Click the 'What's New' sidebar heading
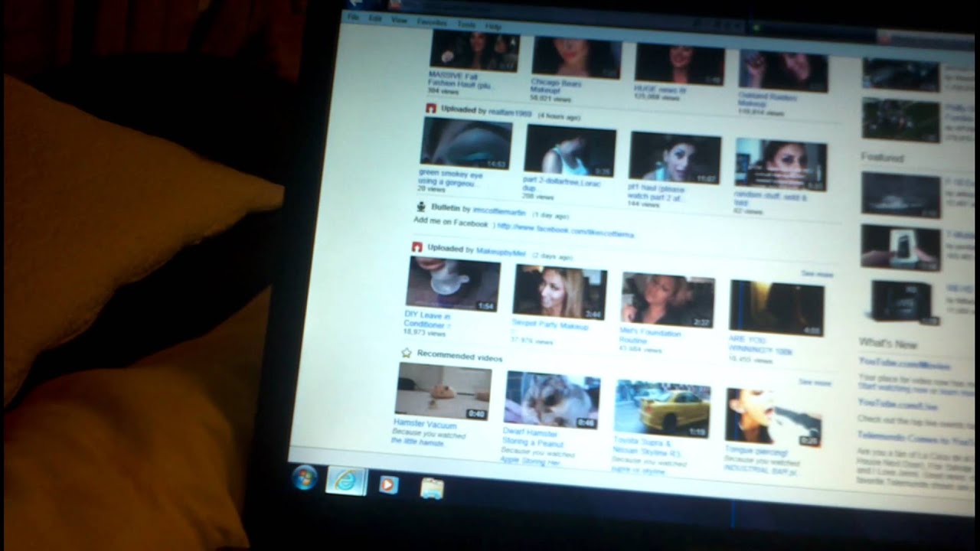This screenshot has height=551, width=980. (x=887, y=343)
